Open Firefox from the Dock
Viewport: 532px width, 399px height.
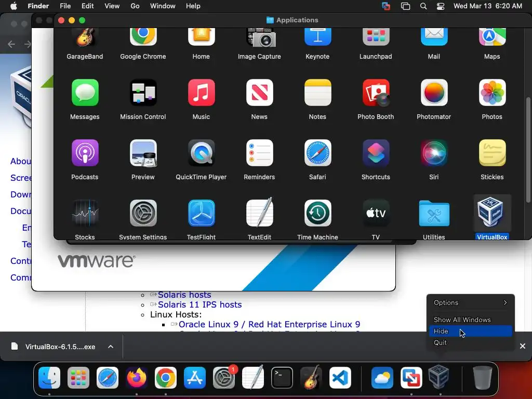point(137,378)
